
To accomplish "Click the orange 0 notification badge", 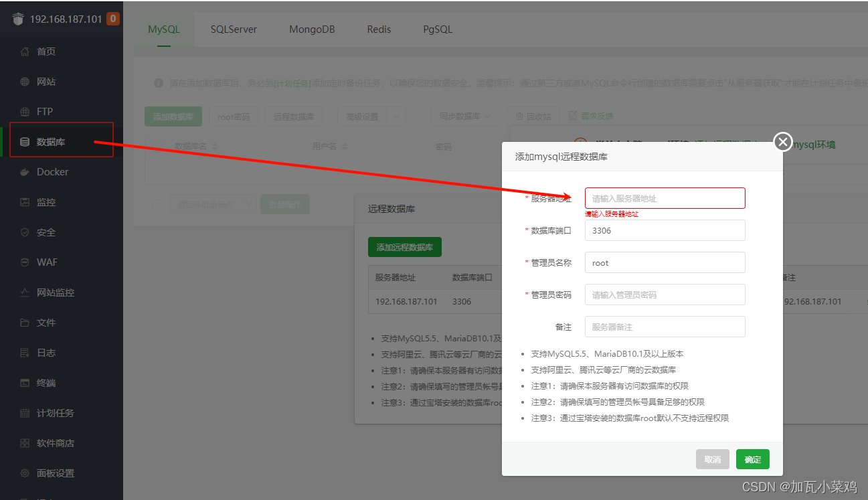I will pos(113,19).
